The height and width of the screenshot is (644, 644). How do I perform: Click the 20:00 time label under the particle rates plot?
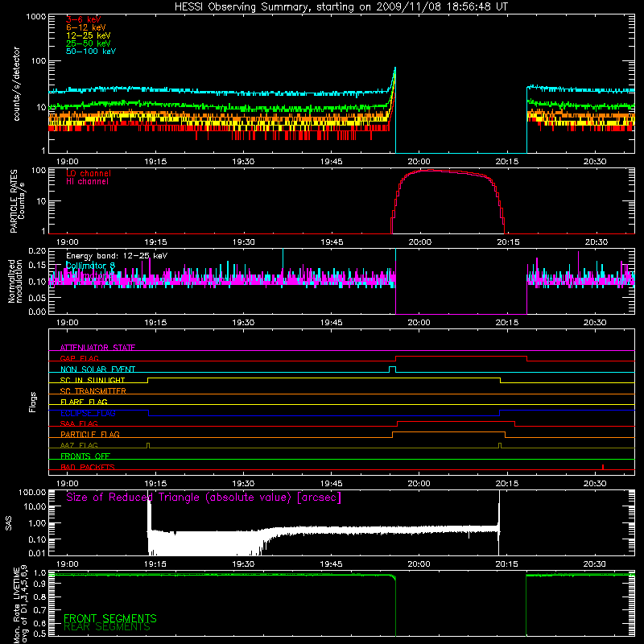[x=420, y=242]
